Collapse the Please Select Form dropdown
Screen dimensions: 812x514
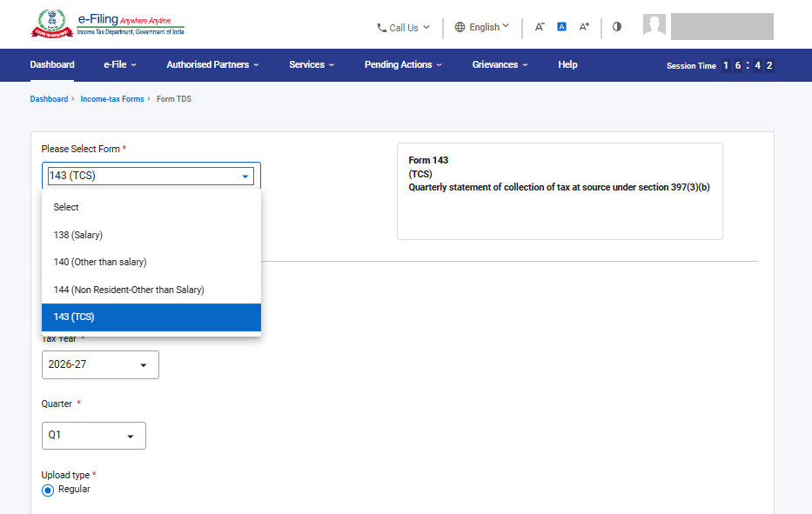151,176
